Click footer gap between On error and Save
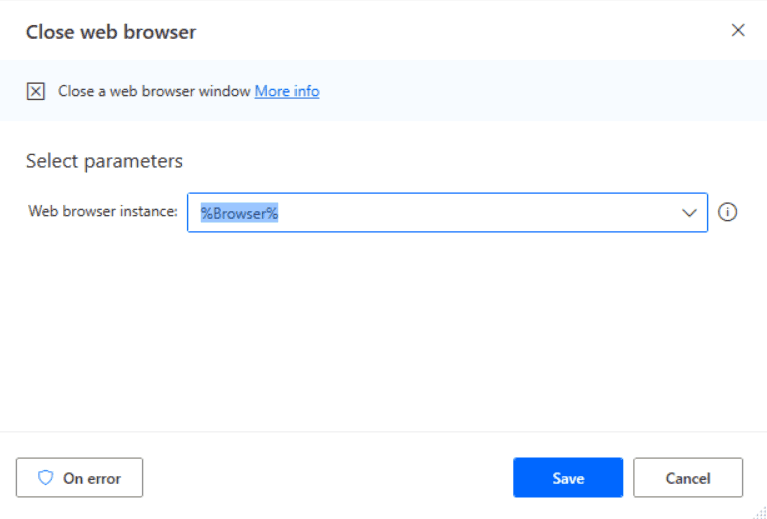The image size is (767, 519). [x=328, y=477]
